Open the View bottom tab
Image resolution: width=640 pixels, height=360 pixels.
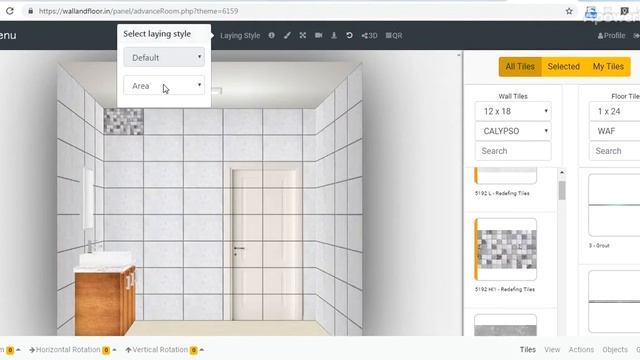pos(552,350)
